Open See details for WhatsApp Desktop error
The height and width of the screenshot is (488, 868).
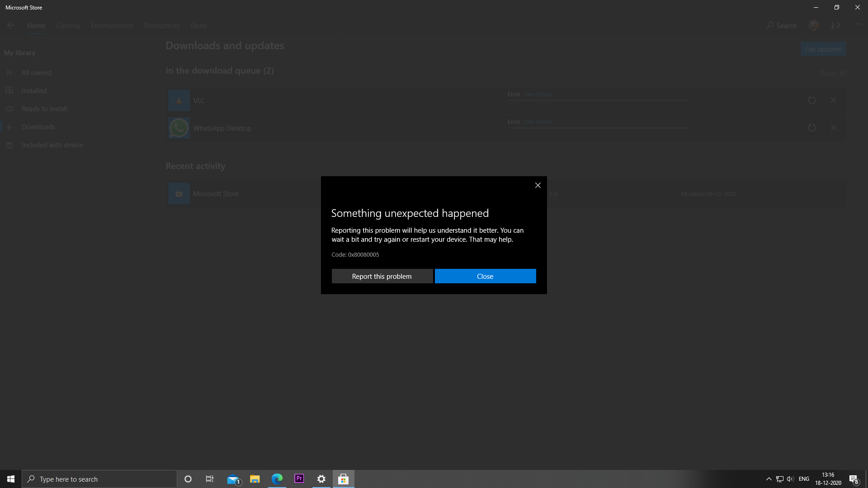(538, 122)
